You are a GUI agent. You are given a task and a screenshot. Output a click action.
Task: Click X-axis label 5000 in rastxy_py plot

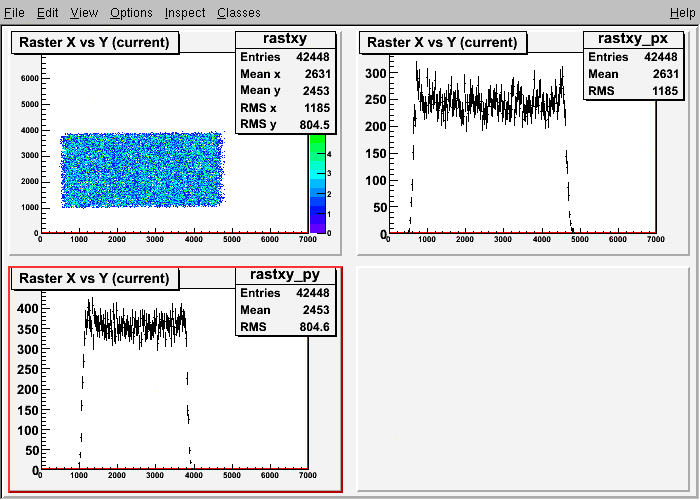coord(232,475)
